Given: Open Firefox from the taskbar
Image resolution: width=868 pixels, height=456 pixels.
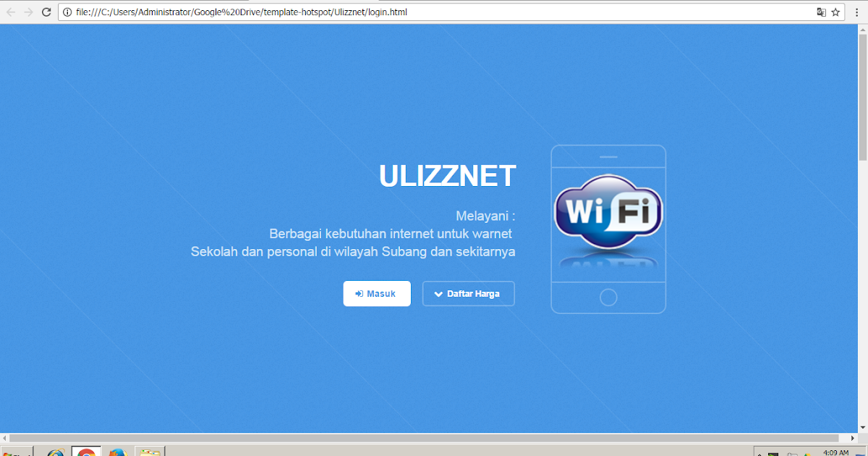Looking at the screenshot, I should pyautogui.click(x=117, y=452).
